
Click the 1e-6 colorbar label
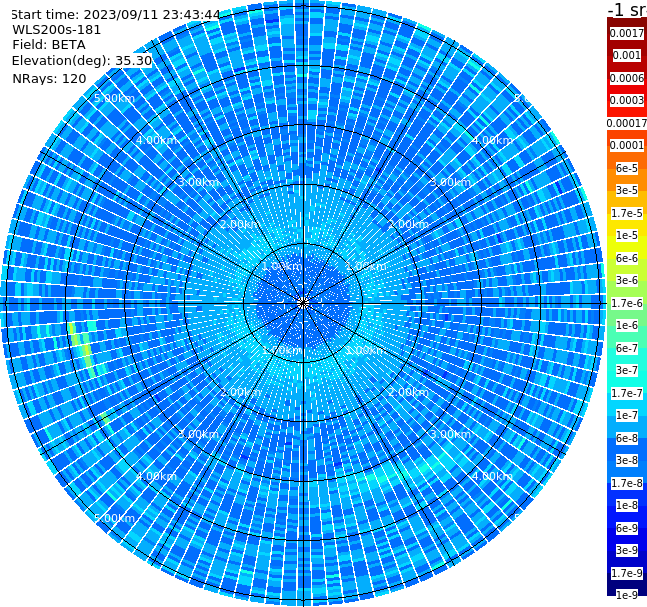pos(627,325)
